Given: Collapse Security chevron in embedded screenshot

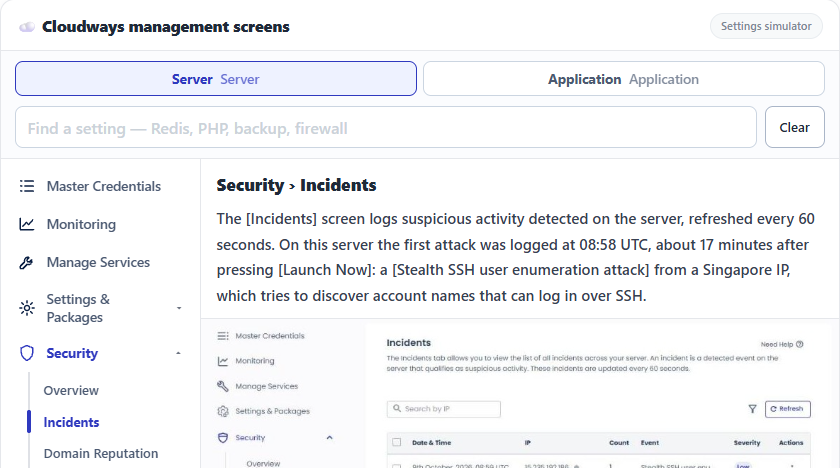Looking at the screenshot, I should (x=329, y=437).
